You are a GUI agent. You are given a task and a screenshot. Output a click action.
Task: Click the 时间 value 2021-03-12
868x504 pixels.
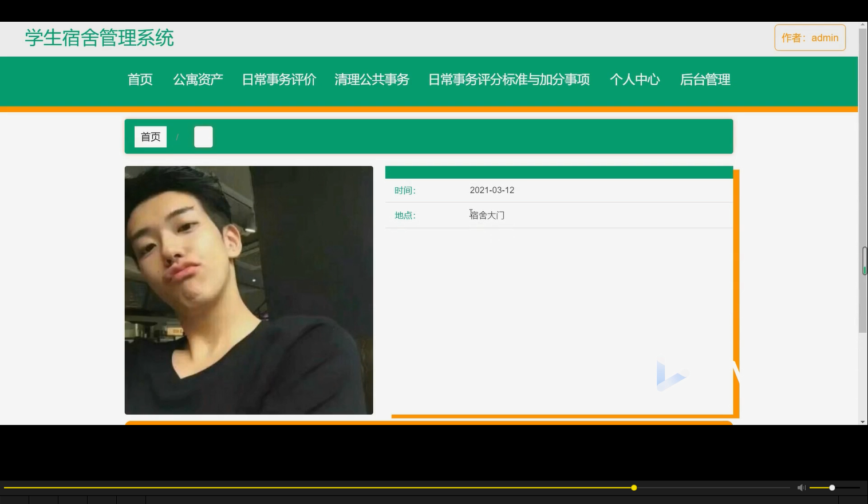pos(492,190)
